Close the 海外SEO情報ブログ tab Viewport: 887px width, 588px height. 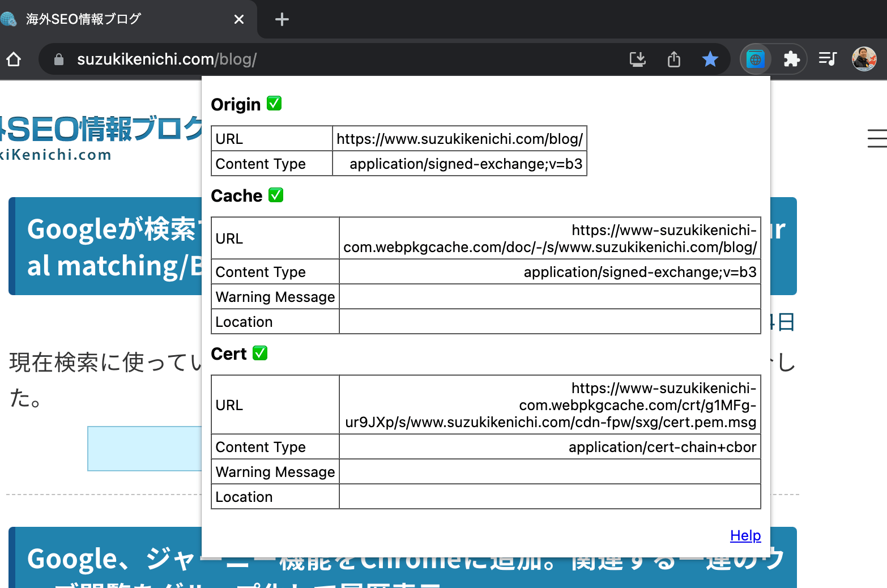tap(239, 19)
